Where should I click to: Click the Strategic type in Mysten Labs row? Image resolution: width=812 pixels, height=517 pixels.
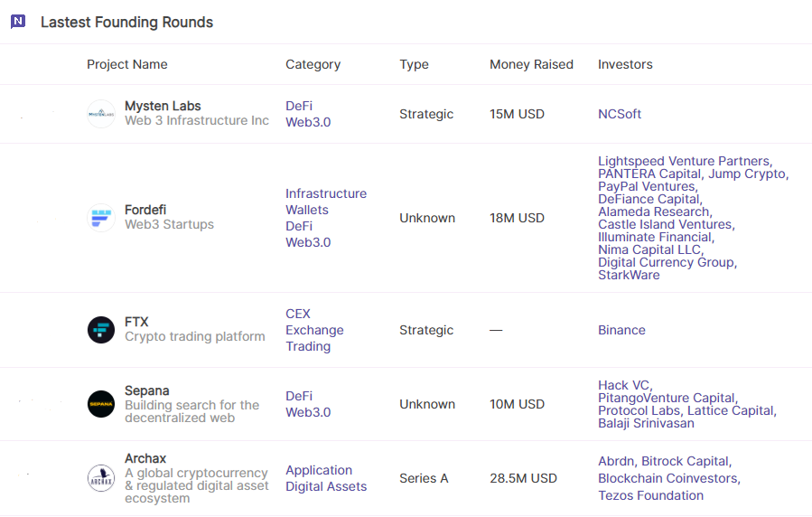(x=426, y=114)
